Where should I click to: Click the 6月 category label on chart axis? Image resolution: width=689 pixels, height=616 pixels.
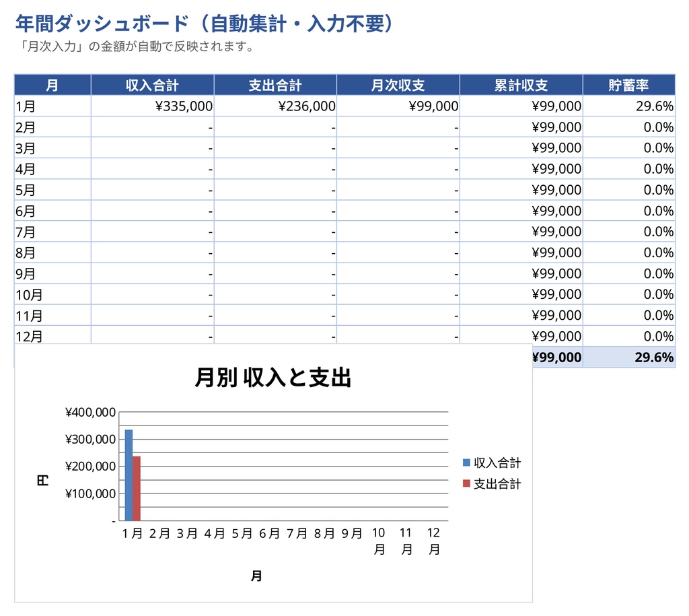click(269, 533)
